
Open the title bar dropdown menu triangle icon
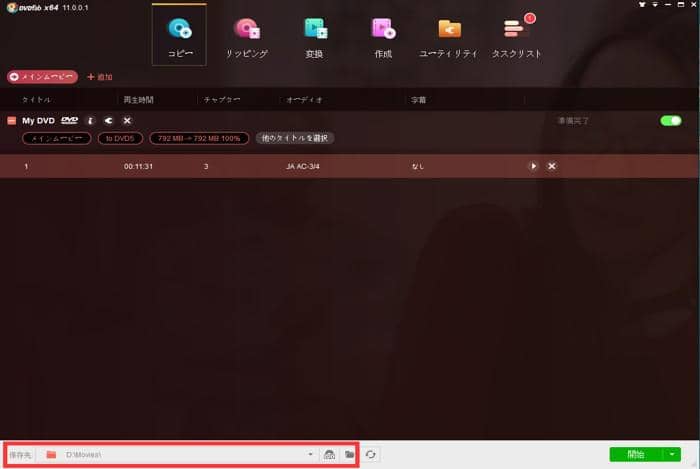pyautogui.click(x=655, y=4)
